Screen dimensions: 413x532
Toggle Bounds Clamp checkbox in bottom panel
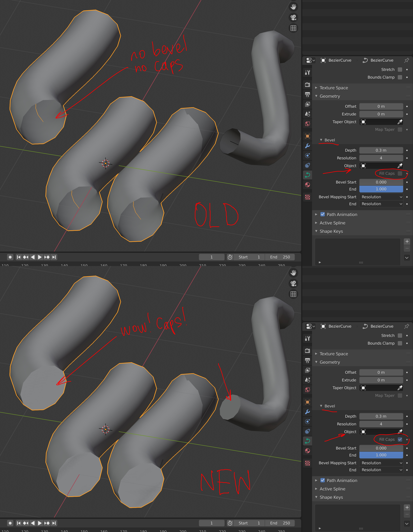click(400, 343)
